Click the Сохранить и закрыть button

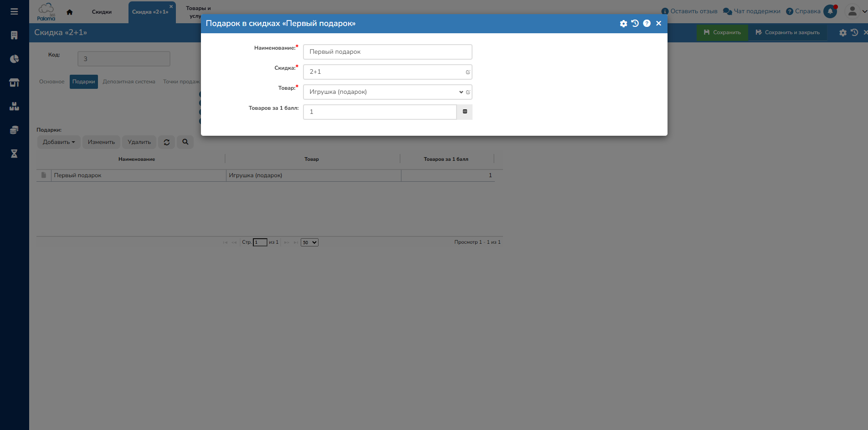(x=787, y=32)
